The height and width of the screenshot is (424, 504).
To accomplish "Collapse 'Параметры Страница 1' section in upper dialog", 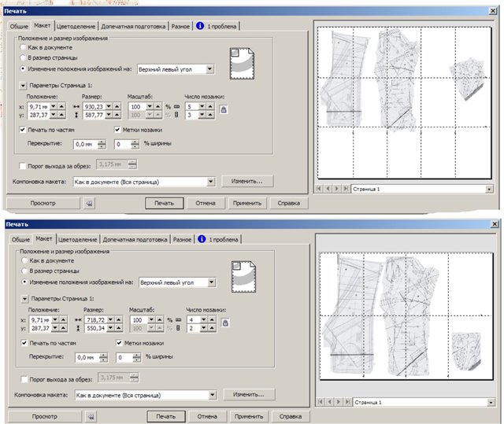I will [23, 85].
